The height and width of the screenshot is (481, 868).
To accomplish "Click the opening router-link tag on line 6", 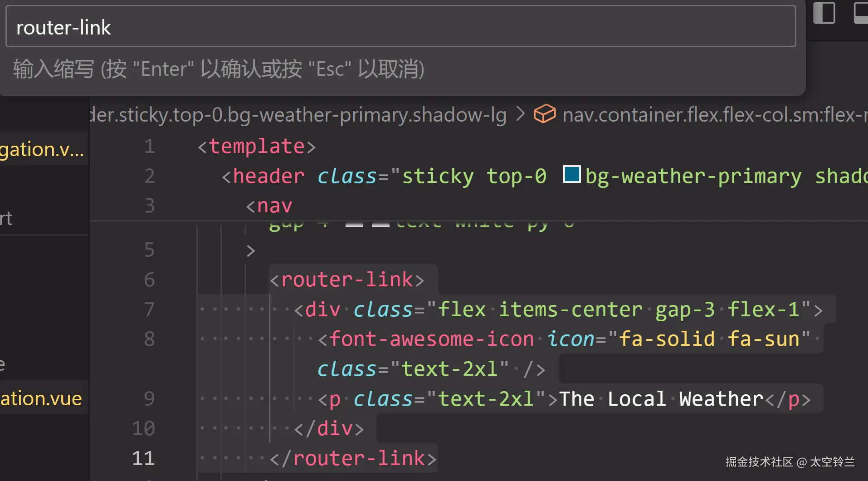I will click(347, 280).
